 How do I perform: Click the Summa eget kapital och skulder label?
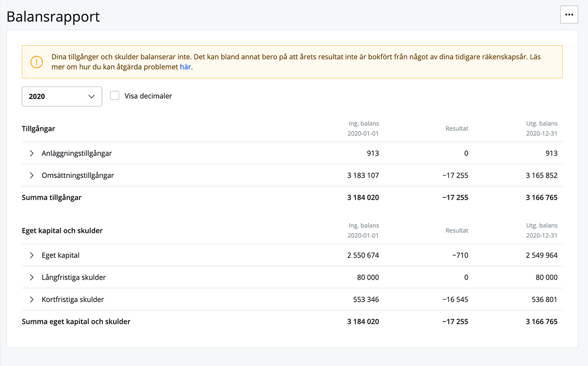click(x=76, y=321)
